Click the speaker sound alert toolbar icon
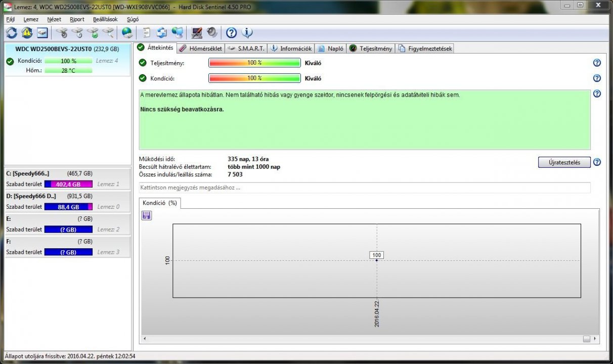 [212, 33]
